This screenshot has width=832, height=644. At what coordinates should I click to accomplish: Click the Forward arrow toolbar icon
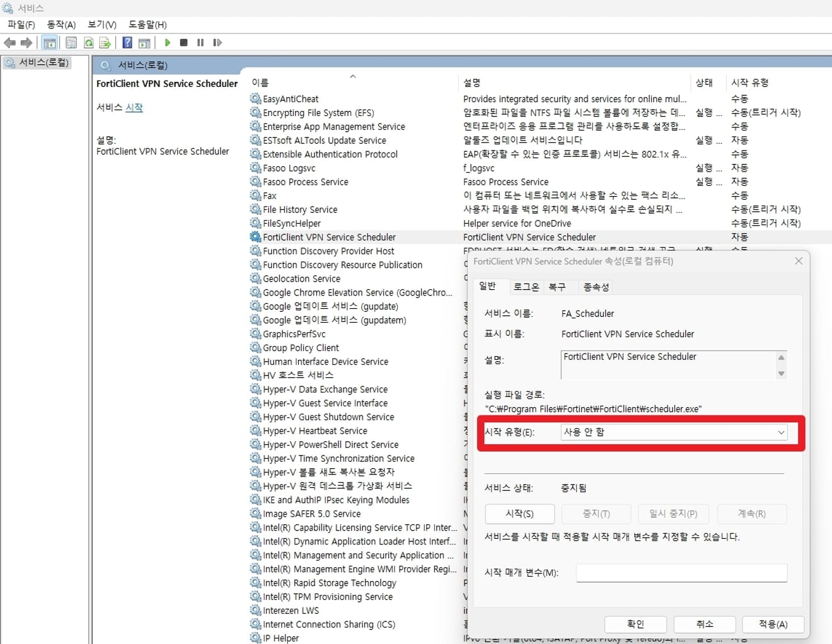[26, 43]
